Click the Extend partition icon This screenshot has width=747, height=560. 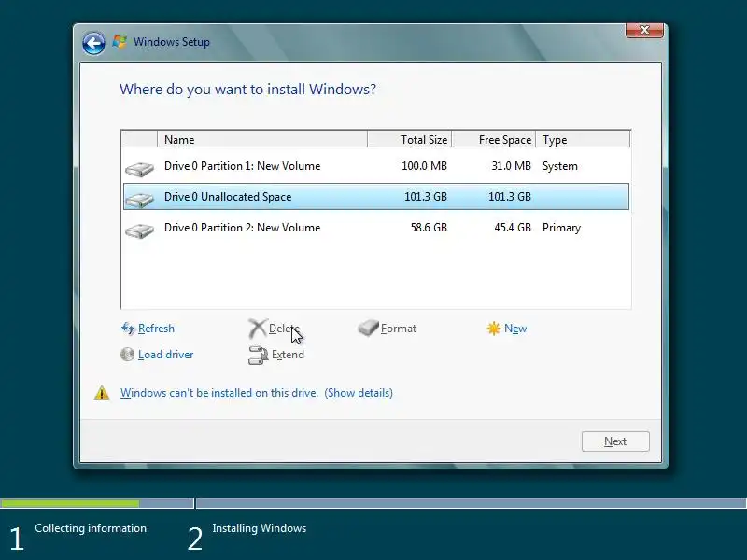tap(259, 356)
